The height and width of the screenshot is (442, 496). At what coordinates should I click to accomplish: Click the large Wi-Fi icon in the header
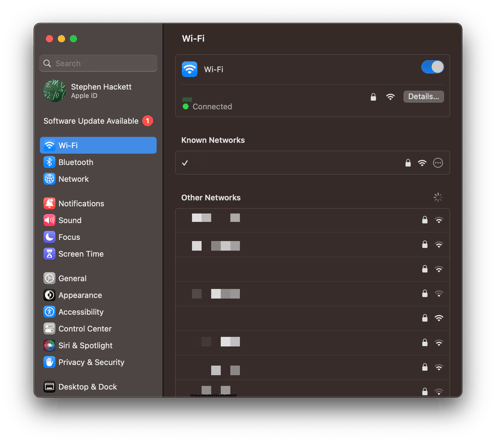190,69
